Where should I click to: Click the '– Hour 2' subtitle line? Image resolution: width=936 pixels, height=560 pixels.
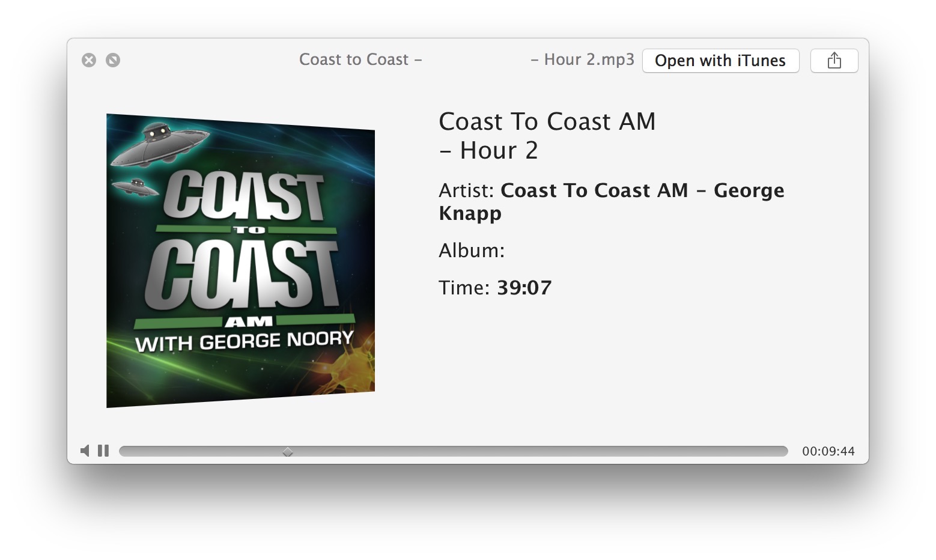(x=488, y=151)
